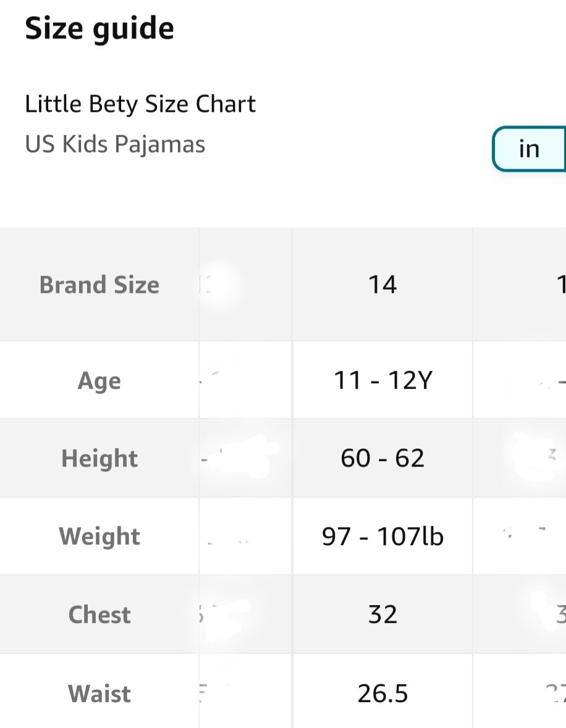The height and width of the screenshot is (728, 566).
Task: Click Little Bety Size Chart title
Action: pyautogui.click(x=140, y=104)
